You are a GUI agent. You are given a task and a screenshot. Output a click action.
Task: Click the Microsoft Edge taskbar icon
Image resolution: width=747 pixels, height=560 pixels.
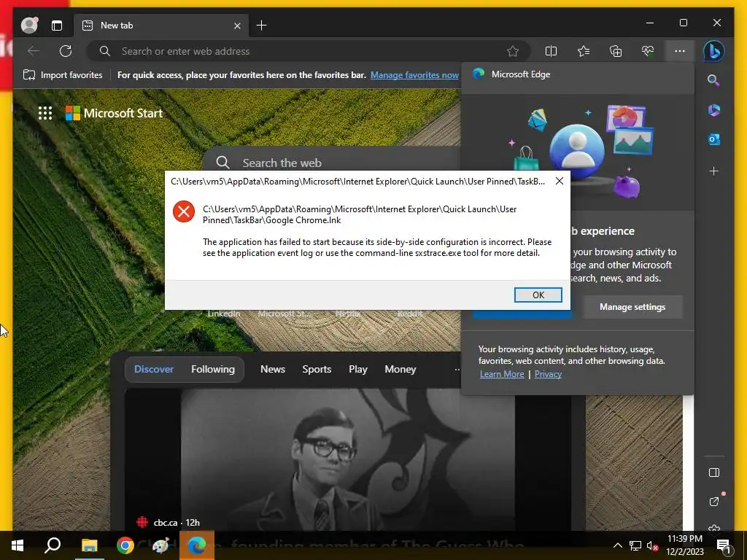[197, 545]
